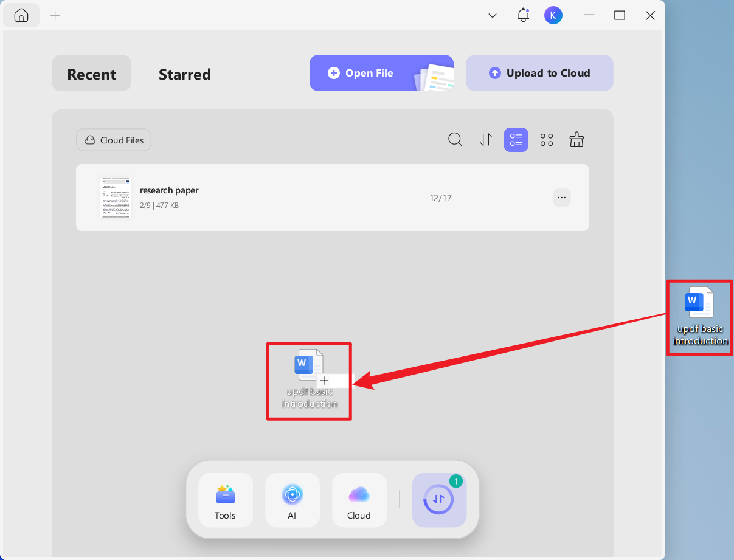This screenshot has width=734, height=560.
Task: Open Cloud Files
Action: [x=114, y=140]
